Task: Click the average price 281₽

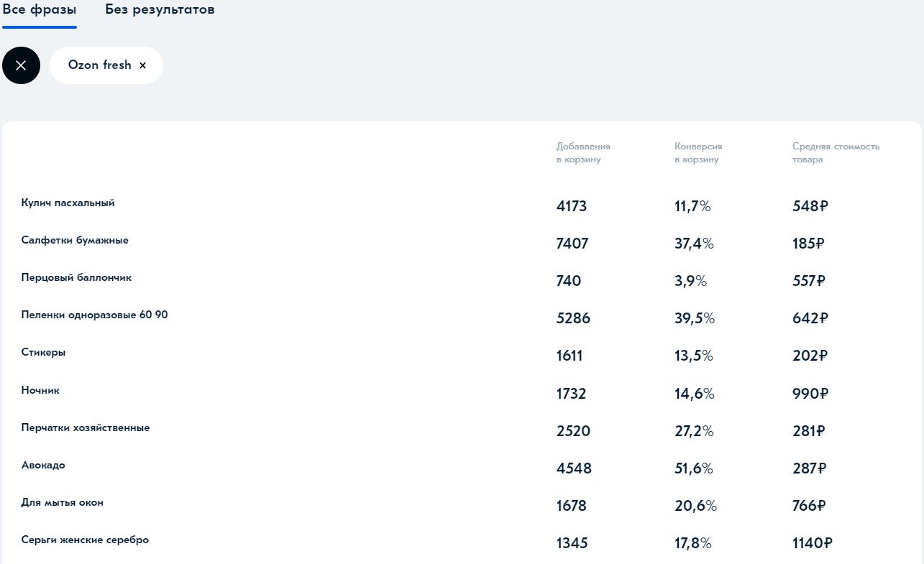Action: tap(809, 432)
